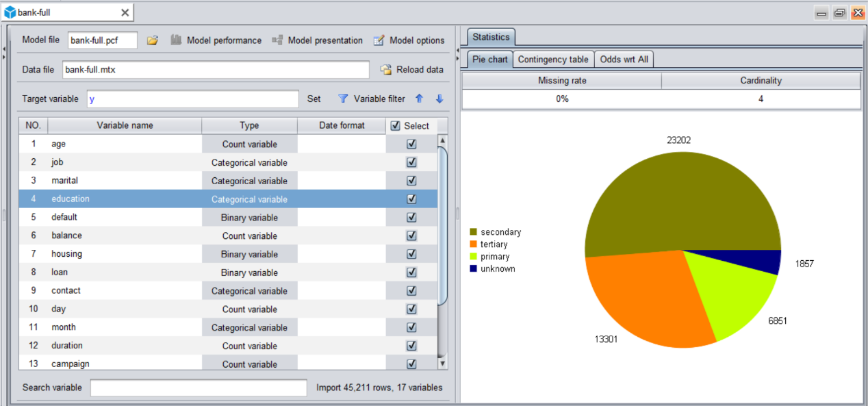Viewport: 868px width, 406px height.
Task: Open the Variable filter
Action: 372,99
